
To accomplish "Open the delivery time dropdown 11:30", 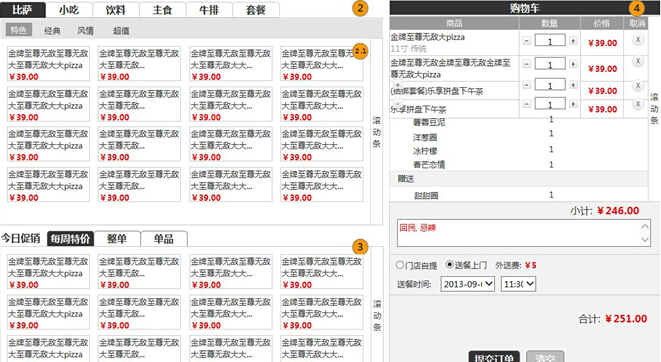I will pos(518,284).
